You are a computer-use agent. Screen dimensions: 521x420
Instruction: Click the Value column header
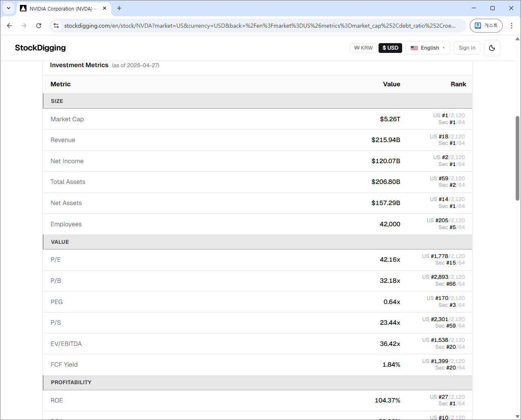tap(392, 84)
